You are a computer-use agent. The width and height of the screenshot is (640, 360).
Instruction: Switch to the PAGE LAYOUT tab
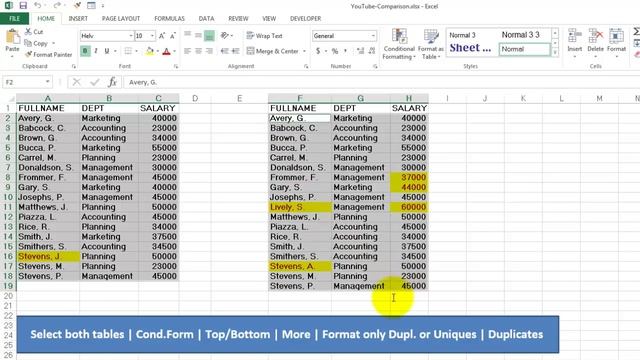click(121, 18)
